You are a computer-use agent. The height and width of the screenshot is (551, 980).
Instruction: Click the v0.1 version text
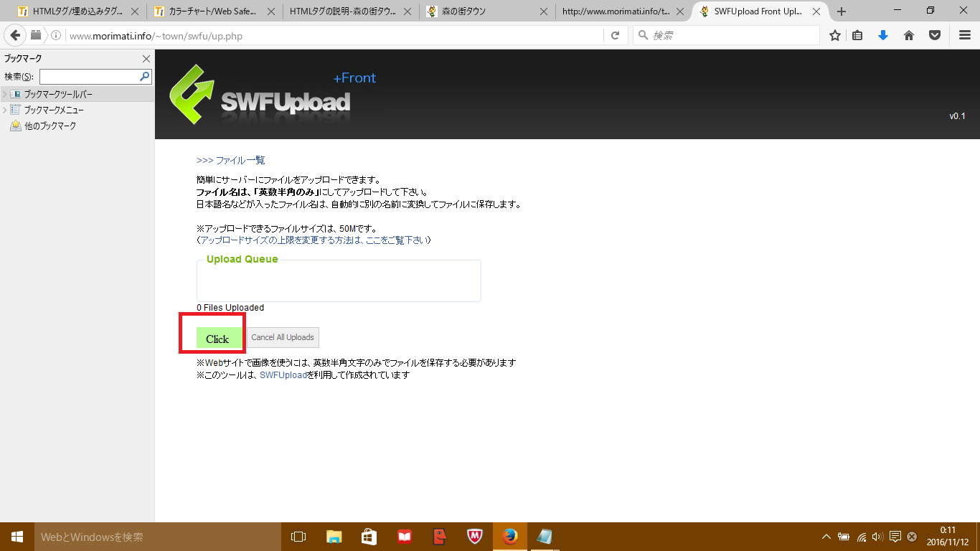pos(958,116)
